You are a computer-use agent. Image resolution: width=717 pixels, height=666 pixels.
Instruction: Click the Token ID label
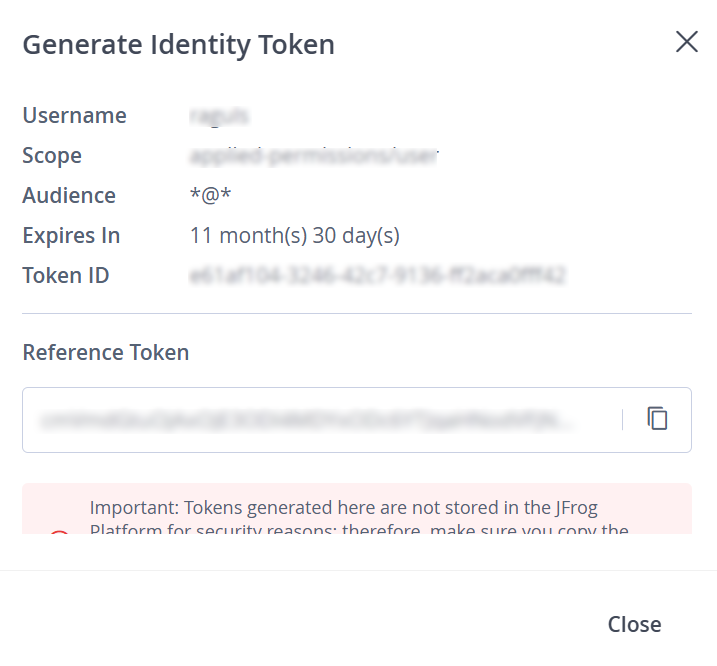66,276
